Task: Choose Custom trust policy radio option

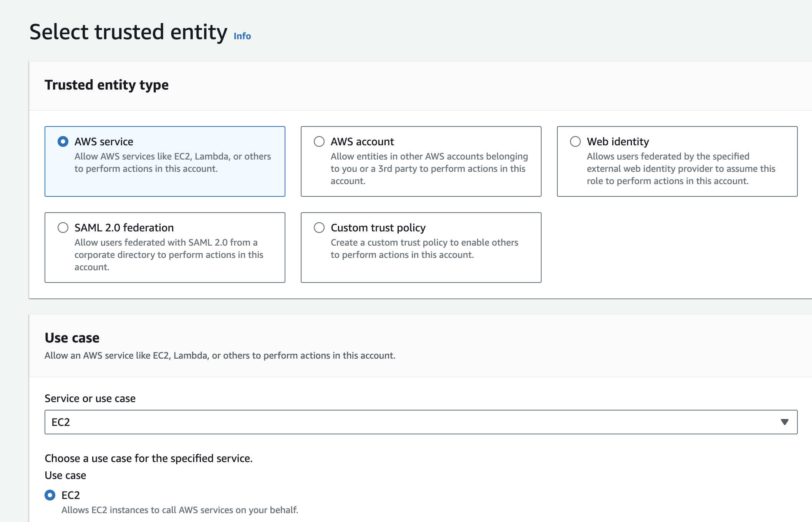Action: coord(319,228)
